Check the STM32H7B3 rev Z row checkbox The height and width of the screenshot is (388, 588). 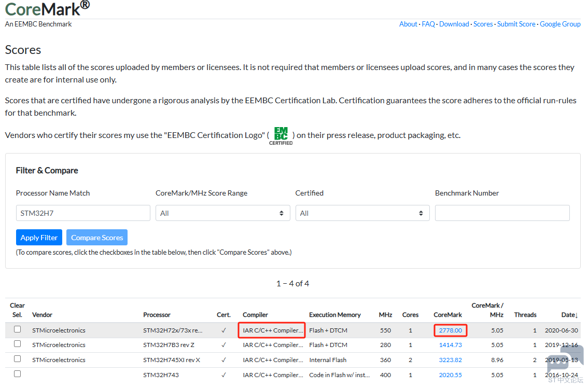[x=17, y=344]
